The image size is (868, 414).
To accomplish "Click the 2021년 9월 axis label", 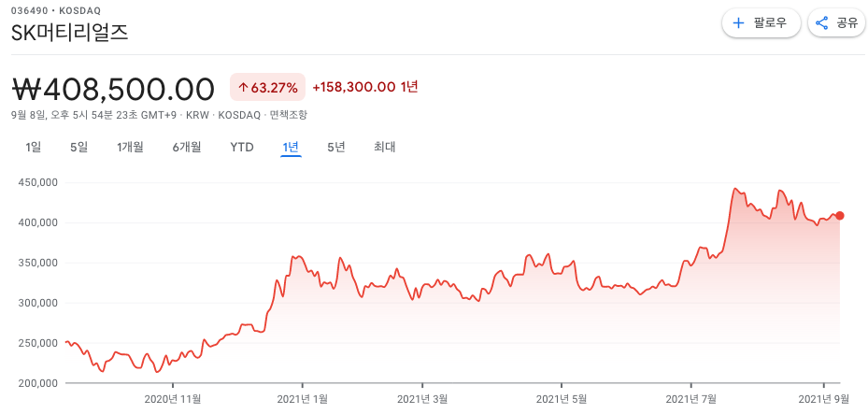I will [825, 399].
